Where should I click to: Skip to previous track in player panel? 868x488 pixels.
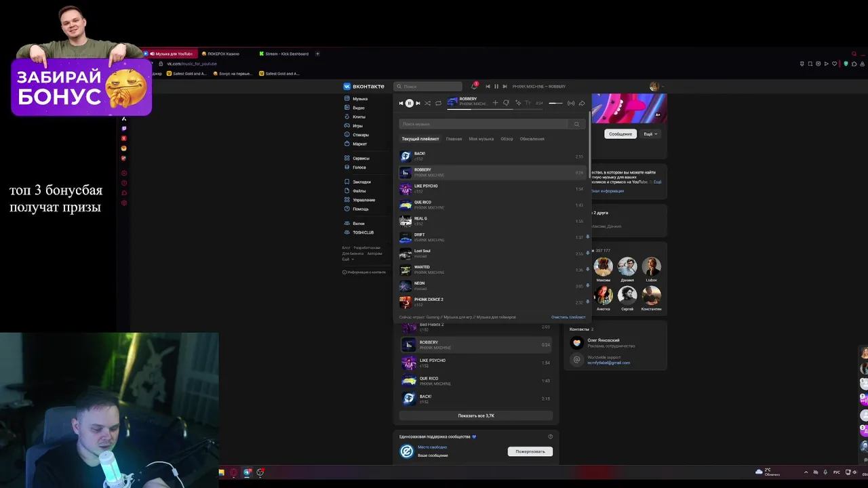[401, 103]
